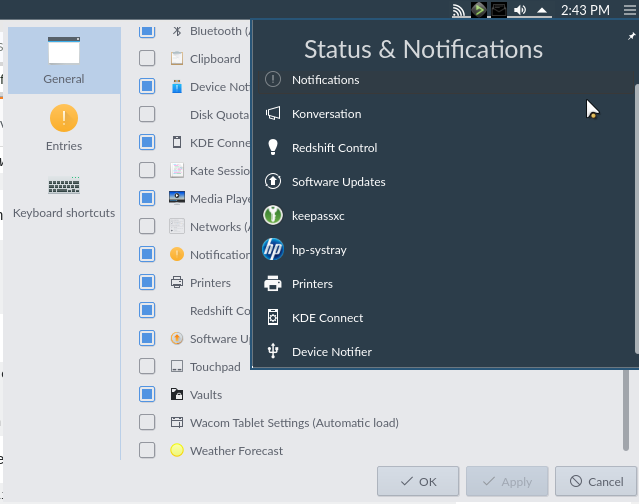Click the mail envelope tray icon
639x504 pixels.
pyautogui.click(x=499, y=10)
